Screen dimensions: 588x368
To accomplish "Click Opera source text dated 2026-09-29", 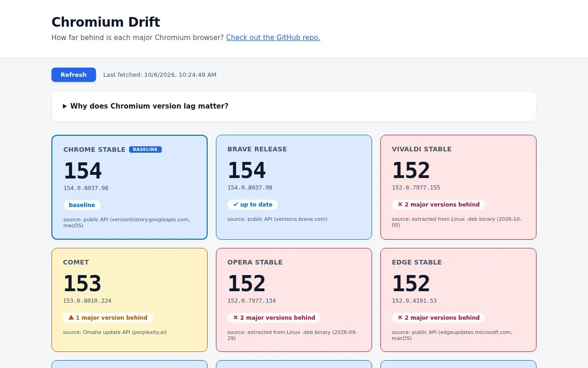I will (292, 335).
